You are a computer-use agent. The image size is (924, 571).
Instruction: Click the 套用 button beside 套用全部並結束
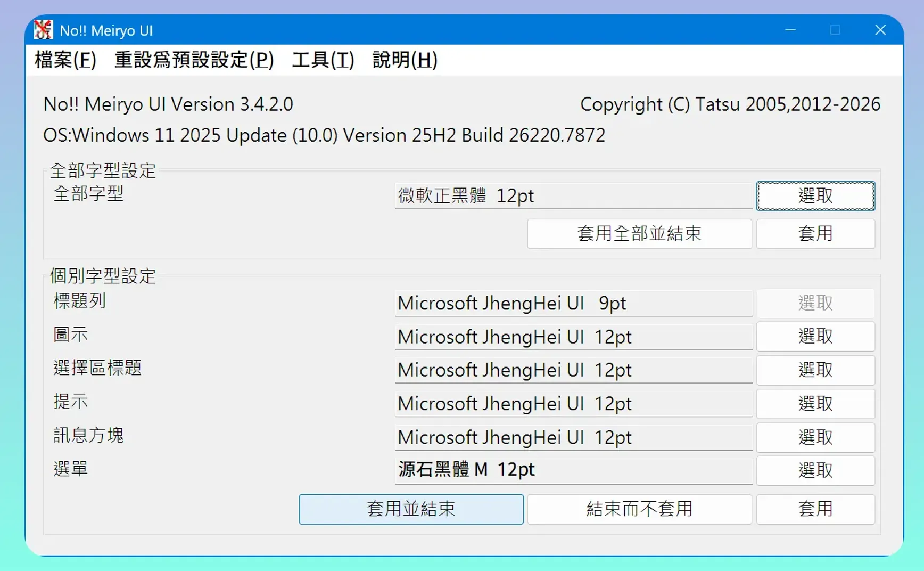coord(815,234)
